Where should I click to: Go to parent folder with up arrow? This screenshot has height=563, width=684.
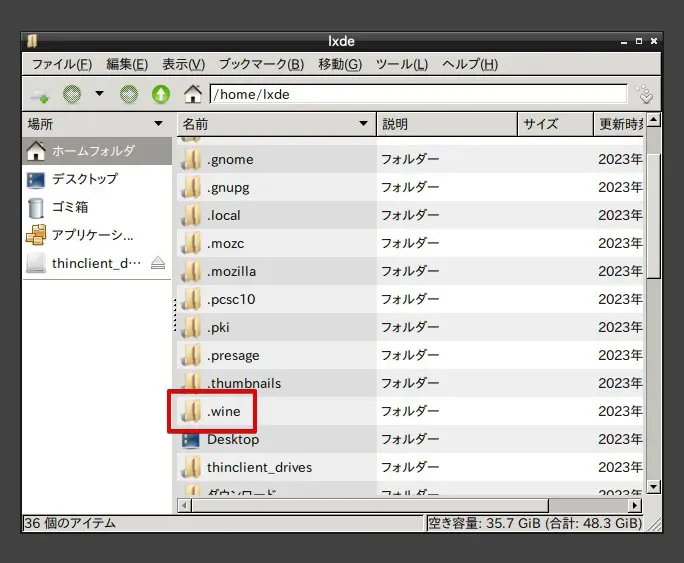coord(160,95)
